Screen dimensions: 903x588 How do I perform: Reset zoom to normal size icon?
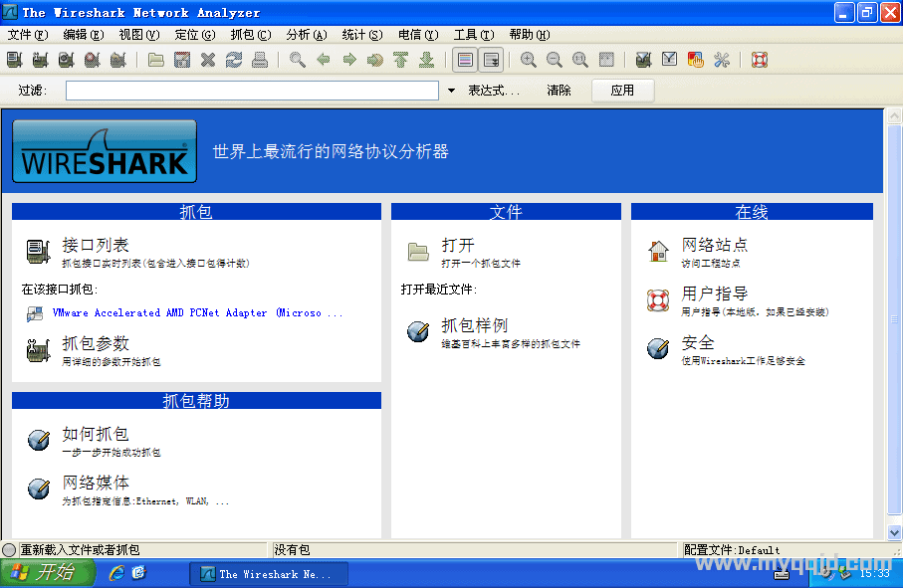pyautogui.click(x=579, y=60)
